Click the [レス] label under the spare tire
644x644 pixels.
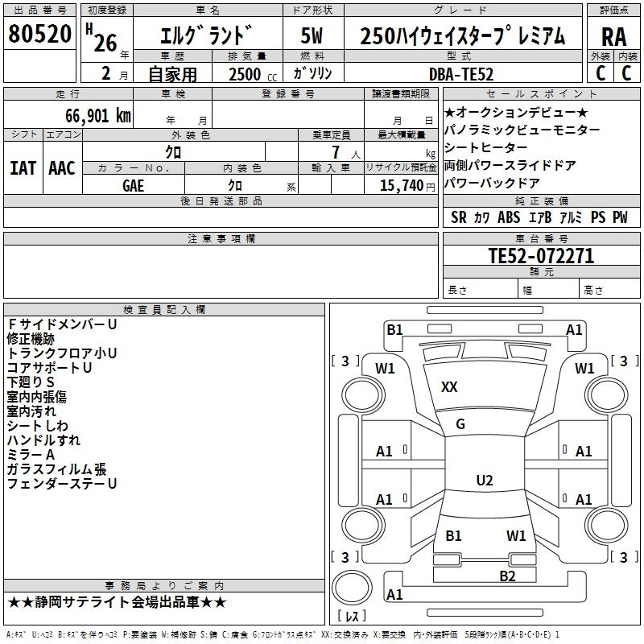[x=352, y=617]
